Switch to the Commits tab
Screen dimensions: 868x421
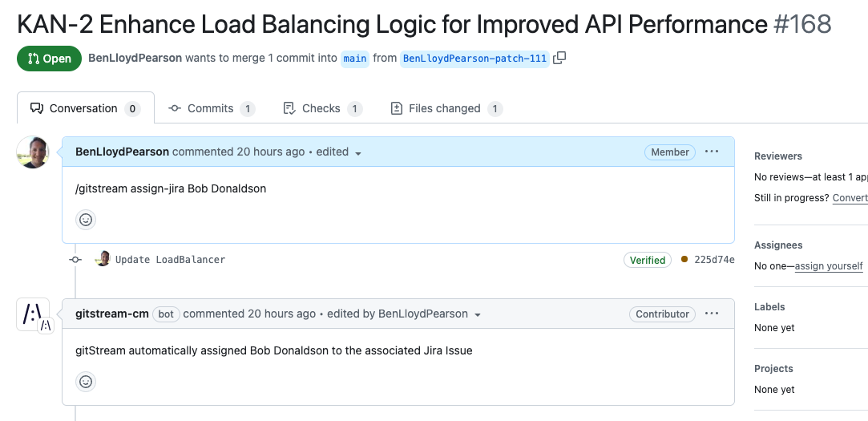click(212, 108)
